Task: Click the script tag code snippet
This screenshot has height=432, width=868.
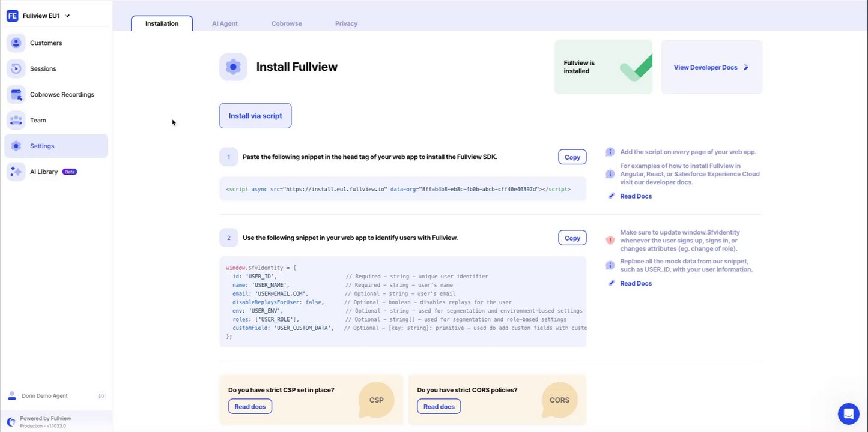Action: (402, 189)
